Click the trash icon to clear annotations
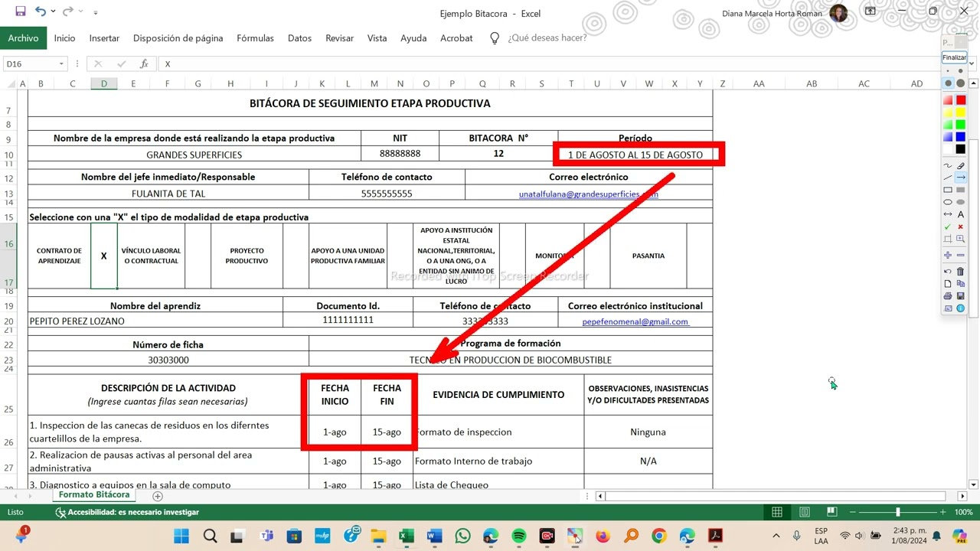This screenshot has height=551, width=980. coord(961,271)
